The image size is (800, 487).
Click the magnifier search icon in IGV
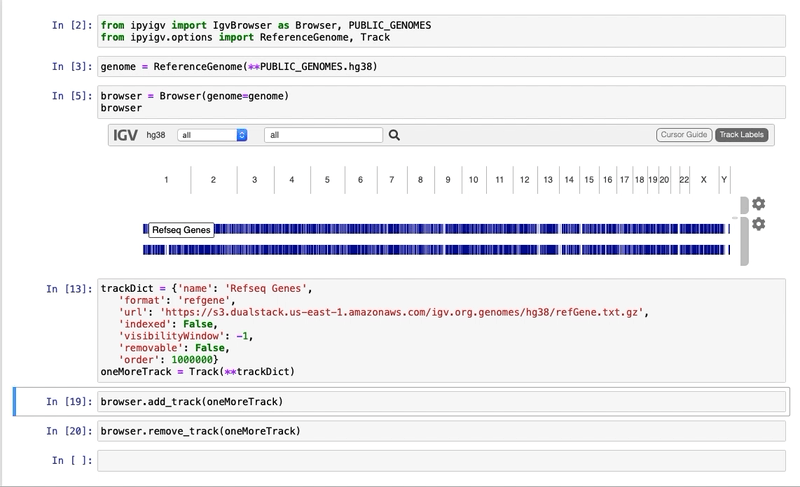[x=394, y=135]
